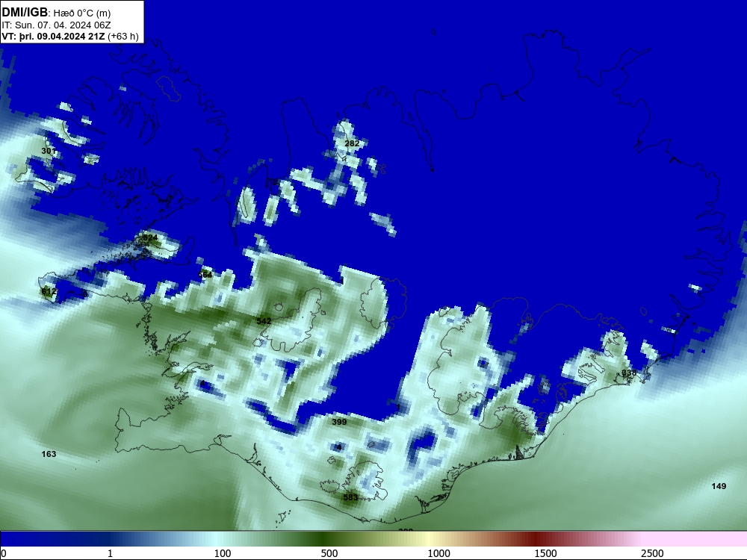
Task: Click the map value 282
Action: click(x=352, y=143)
